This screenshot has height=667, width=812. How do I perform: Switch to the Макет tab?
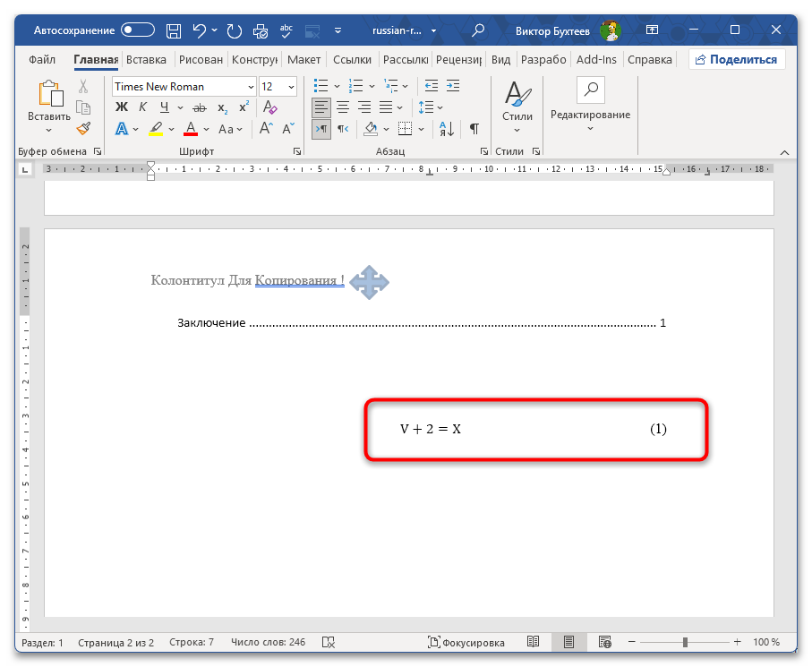click(304, 60)
